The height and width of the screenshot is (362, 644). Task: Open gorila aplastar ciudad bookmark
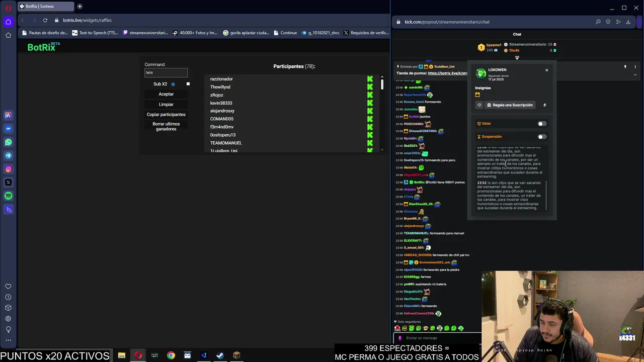coord(246,33)
